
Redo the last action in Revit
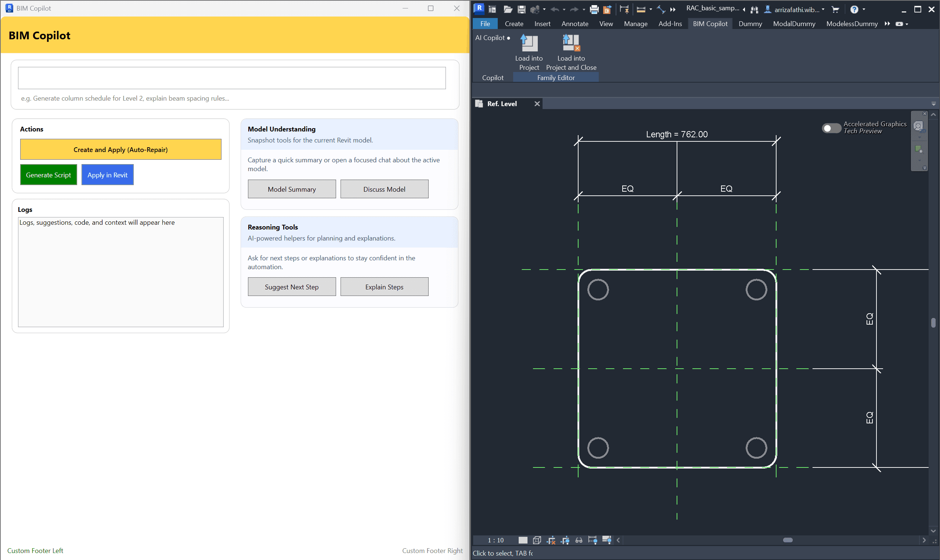(574, 10)
